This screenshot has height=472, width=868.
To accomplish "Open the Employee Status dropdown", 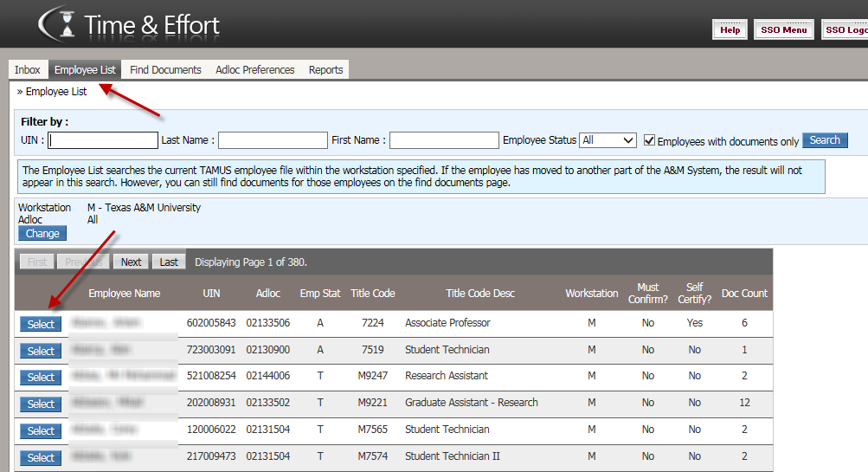I will (x=608, y=140).
